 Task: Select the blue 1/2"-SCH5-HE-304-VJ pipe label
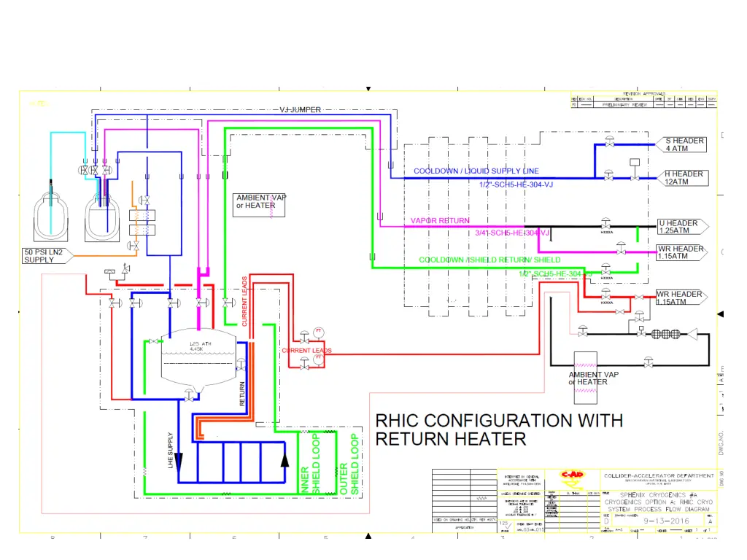(516, 184)
